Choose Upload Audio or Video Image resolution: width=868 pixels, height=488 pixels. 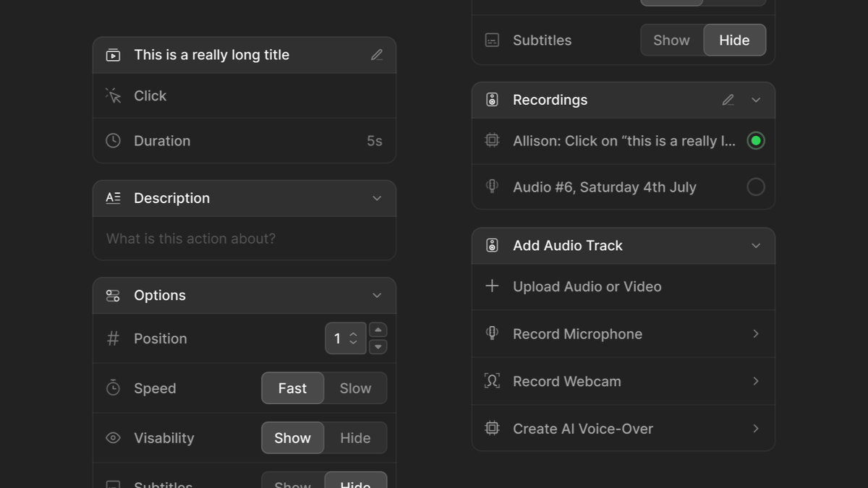point(624,286)
